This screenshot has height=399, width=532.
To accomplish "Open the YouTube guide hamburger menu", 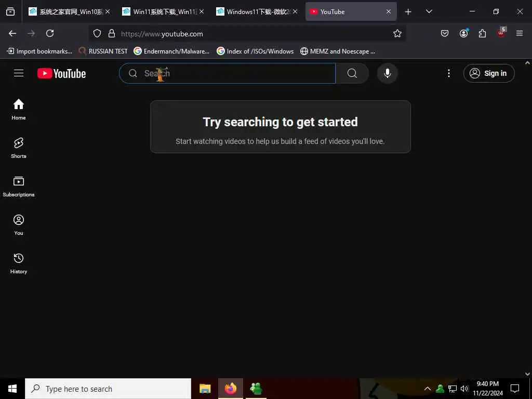I will point(19,73).
